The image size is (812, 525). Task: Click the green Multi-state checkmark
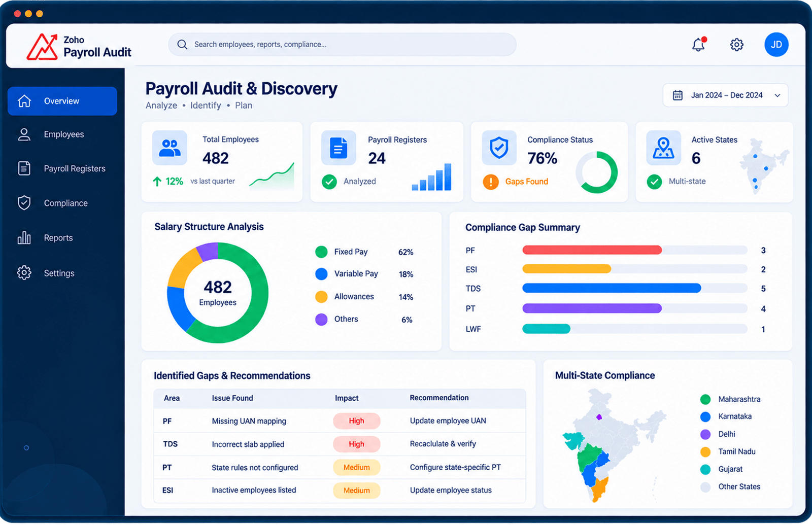coord(654,182)
